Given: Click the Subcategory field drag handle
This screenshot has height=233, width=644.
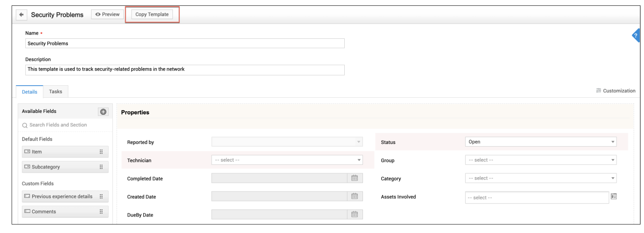Looking at the screenshot, I should click(x=101, y=167).
